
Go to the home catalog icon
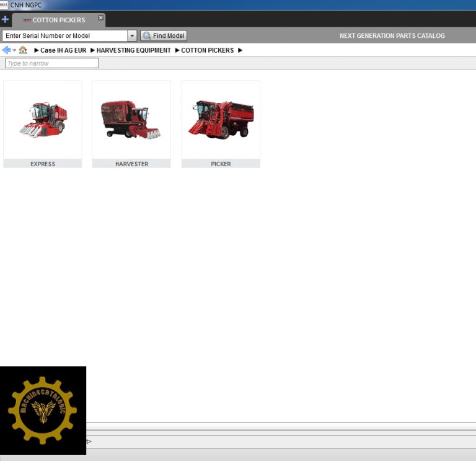23,50
